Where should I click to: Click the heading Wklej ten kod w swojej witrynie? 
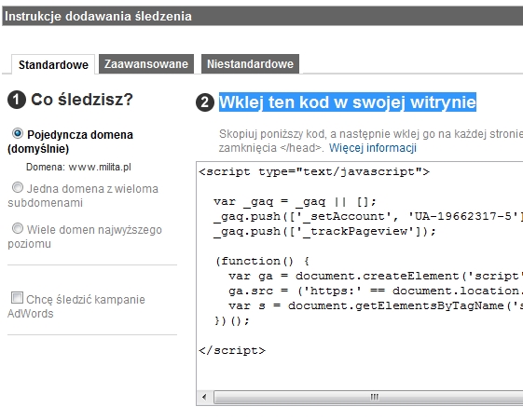pyautogui.click(x=347, y=102)
